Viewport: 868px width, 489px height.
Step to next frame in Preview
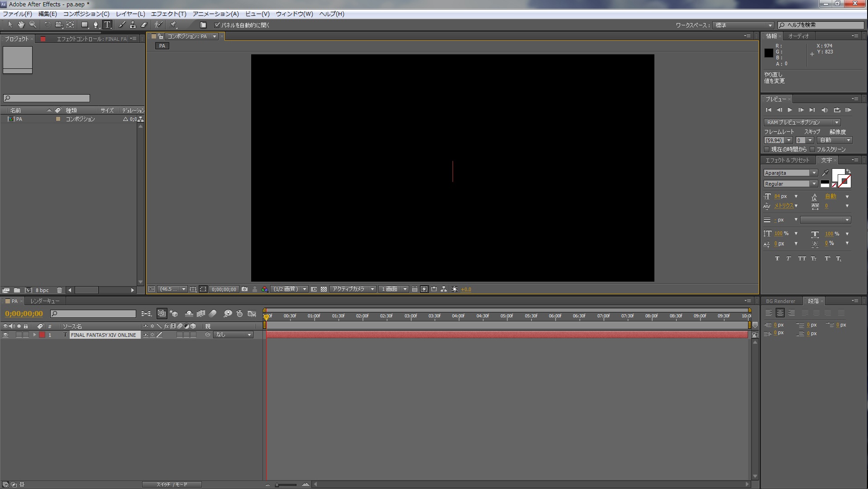801,110
